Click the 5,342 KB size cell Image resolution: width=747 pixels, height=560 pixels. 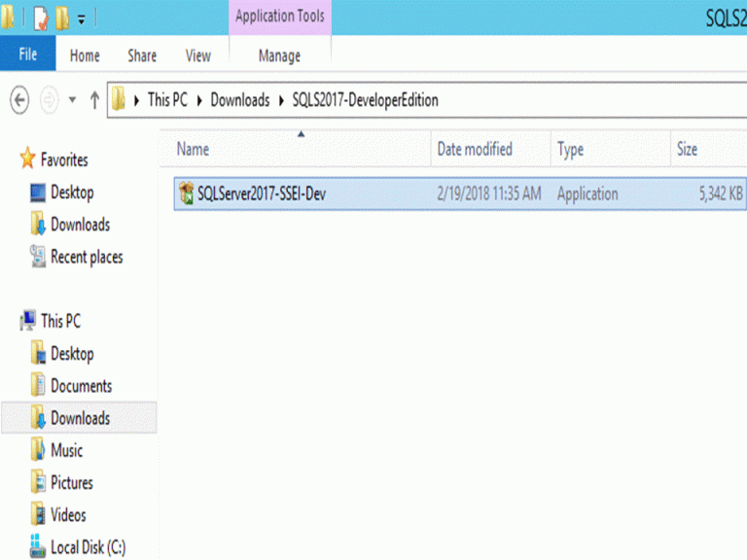coord(721,193)
